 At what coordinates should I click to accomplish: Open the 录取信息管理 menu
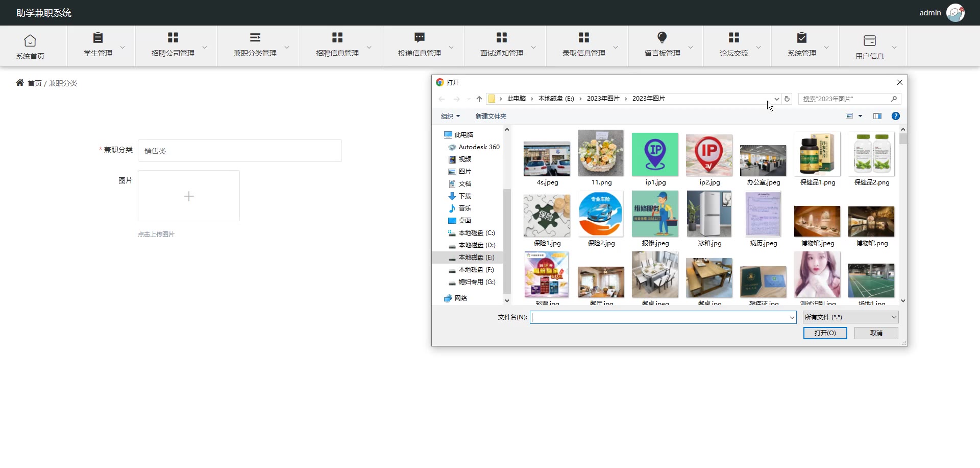point(587,46)
